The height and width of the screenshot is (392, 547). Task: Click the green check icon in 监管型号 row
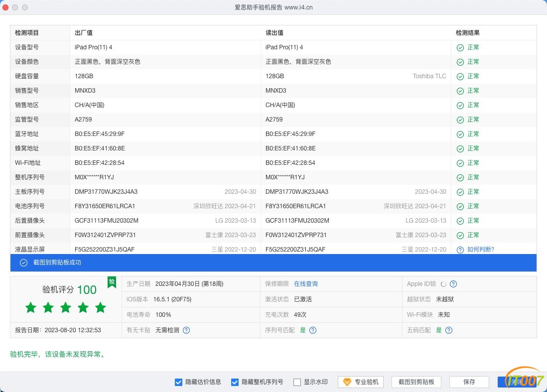tap(460, 120)
